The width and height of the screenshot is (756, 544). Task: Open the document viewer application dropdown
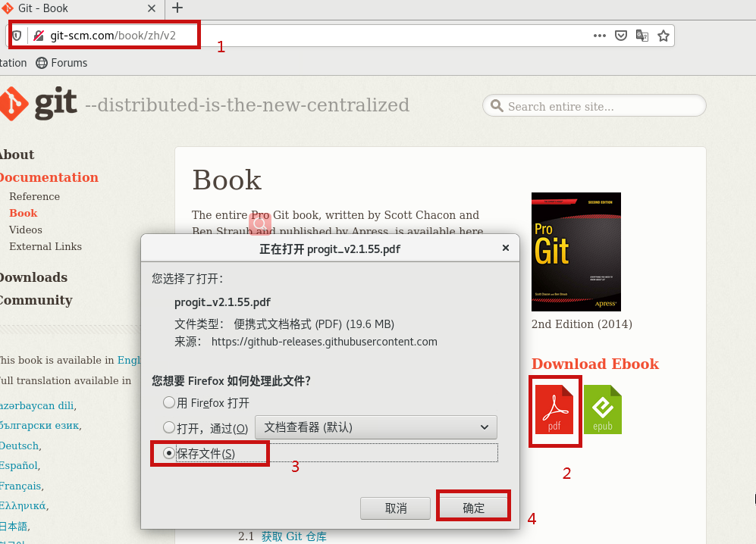tap(376, 427)
